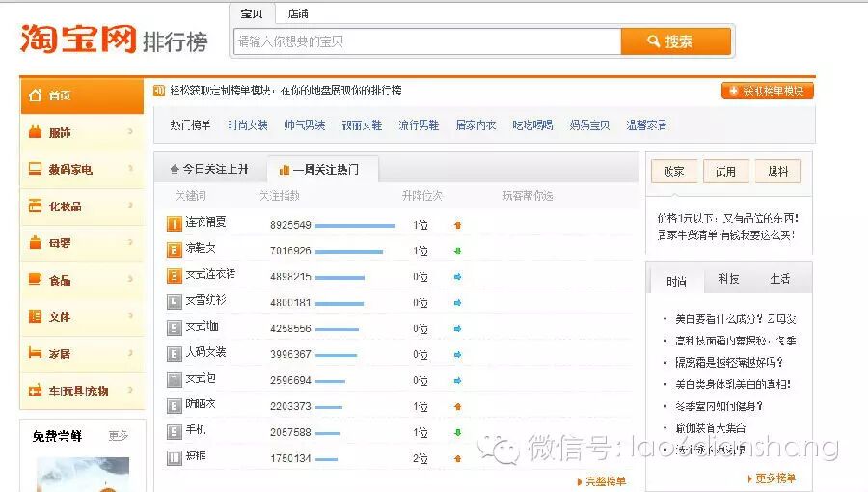The image size is (868, 492).
Task: Click the up arrow in 短裤 row
Action: coord(458,458)
